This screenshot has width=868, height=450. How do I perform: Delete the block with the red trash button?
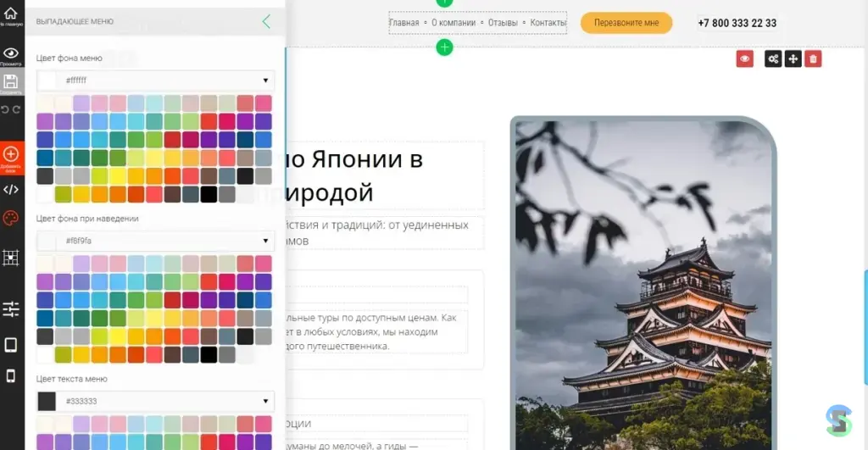813,58
